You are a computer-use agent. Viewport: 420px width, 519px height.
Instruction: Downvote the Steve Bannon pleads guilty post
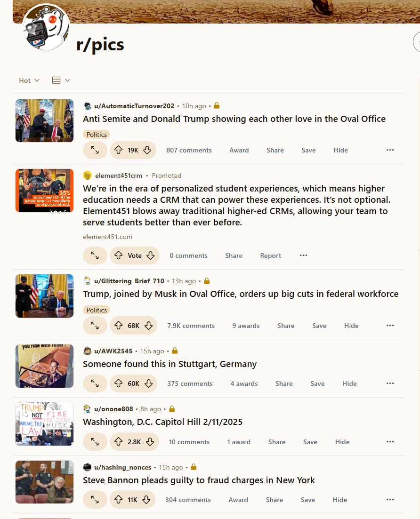(x=146, y=499)
